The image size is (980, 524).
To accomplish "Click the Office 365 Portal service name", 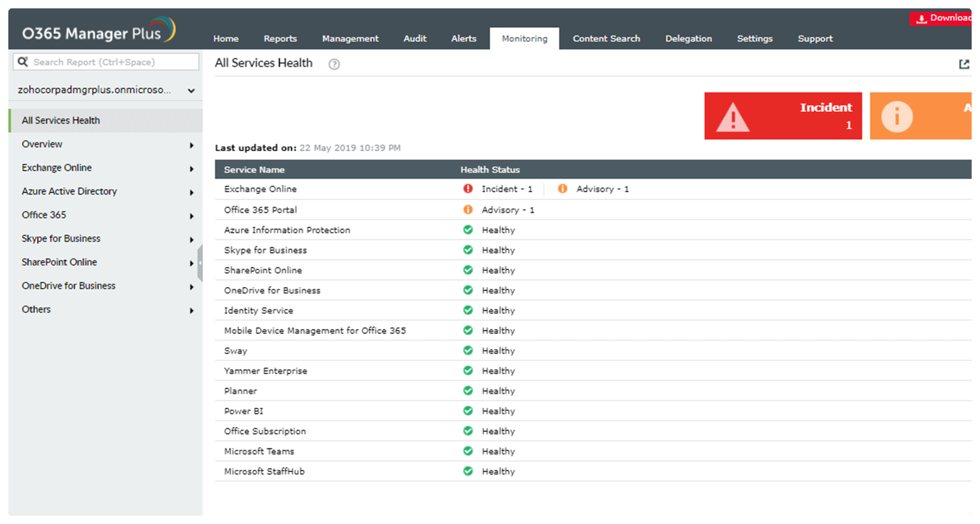I will pyautogui.click(x=260, y=210).
